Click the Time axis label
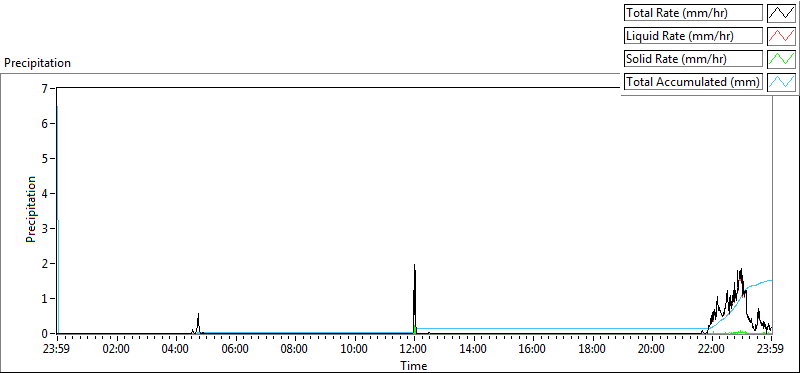 (x=414, y=365)
